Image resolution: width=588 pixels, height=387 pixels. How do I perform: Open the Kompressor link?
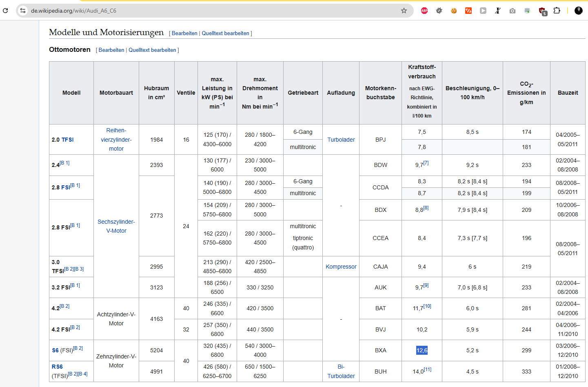point(341,267)
